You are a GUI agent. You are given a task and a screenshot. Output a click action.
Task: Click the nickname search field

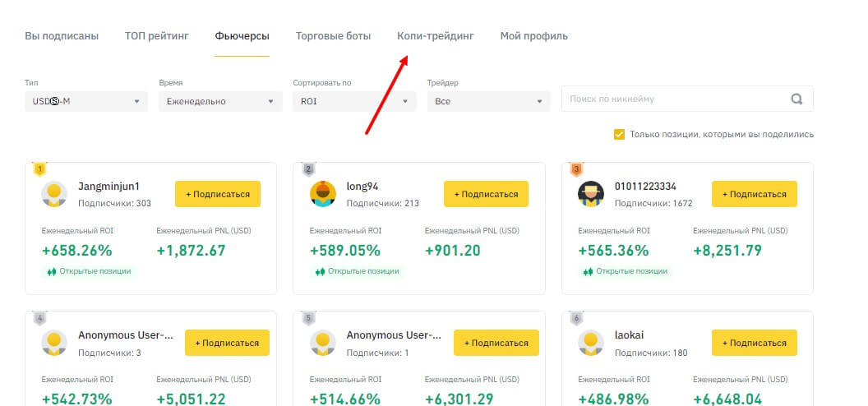tap(674, 99)
